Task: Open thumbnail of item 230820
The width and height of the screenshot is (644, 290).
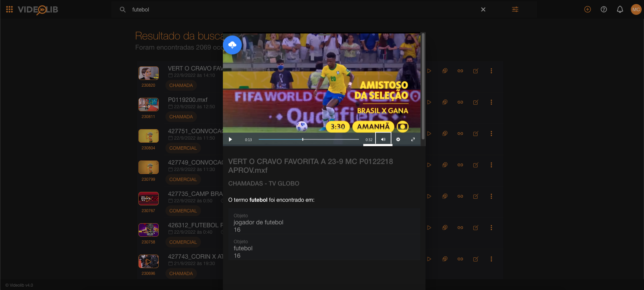Action: (149, 73)
